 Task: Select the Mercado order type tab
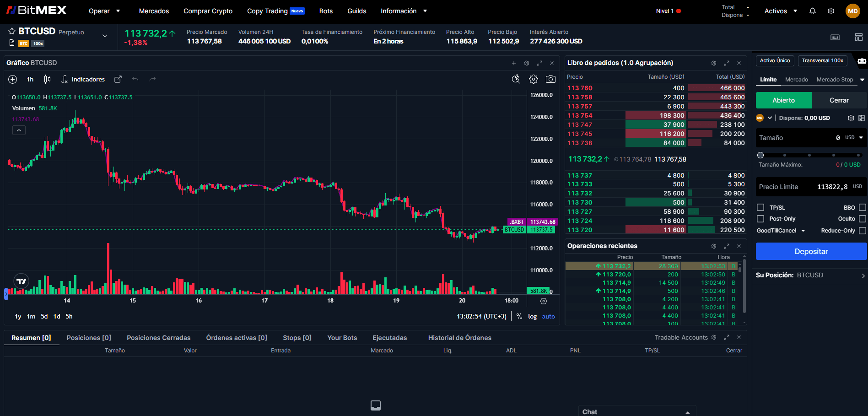coord(797,80)
